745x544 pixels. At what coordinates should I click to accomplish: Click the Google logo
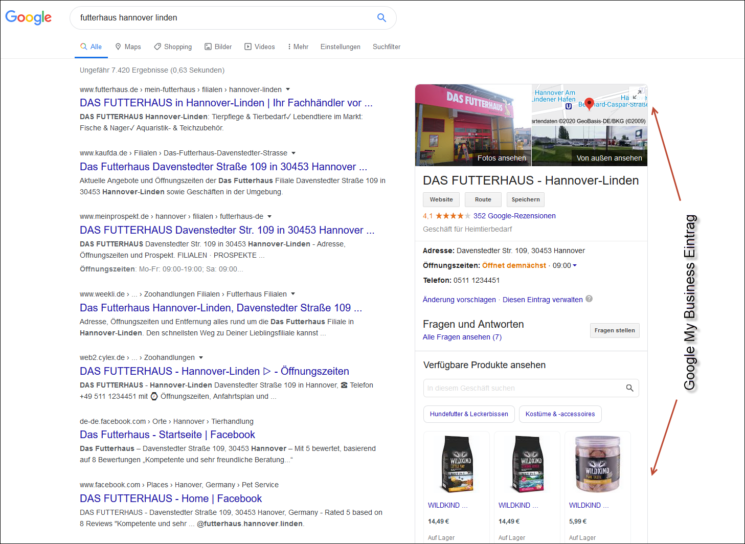point(29,18)
